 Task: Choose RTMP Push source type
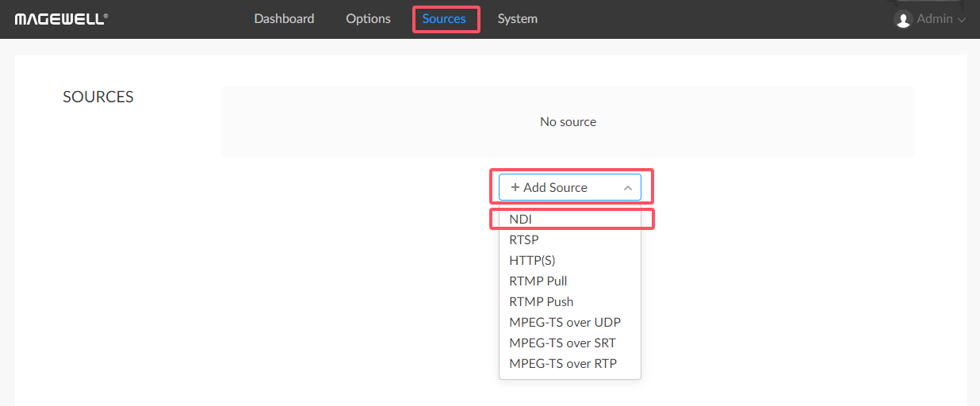[x=542, y=301]
